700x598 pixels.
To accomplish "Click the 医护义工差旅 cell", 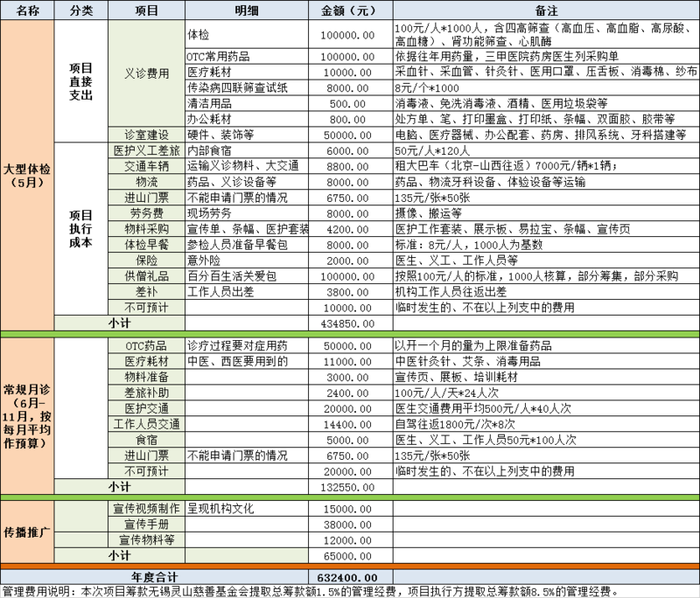I will (x=146, y=150).
